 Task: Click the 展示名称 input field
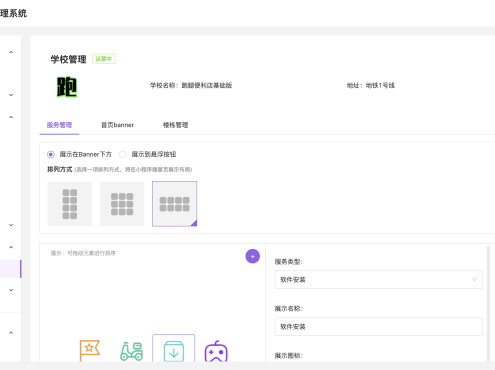tap(379, 327)
